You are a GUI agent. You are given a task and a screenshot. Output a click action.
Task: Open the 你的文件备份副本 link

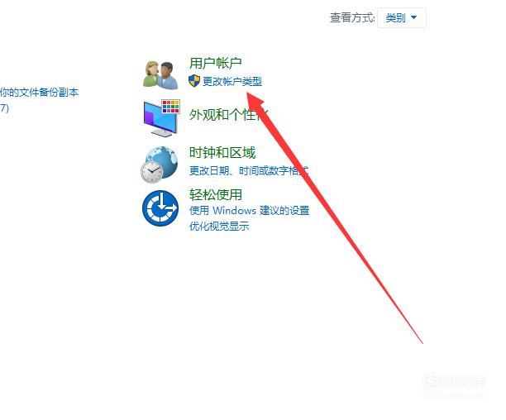coord(39,93)
